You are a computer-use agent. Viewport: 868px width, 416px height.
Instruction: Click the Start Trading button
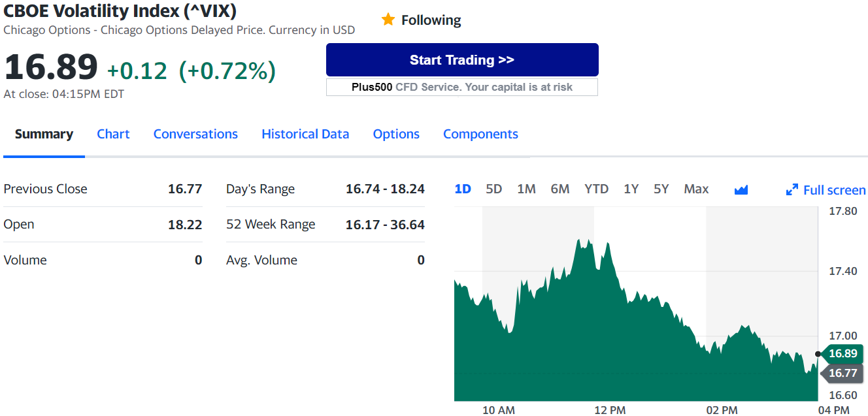click(x=462, y=60)
